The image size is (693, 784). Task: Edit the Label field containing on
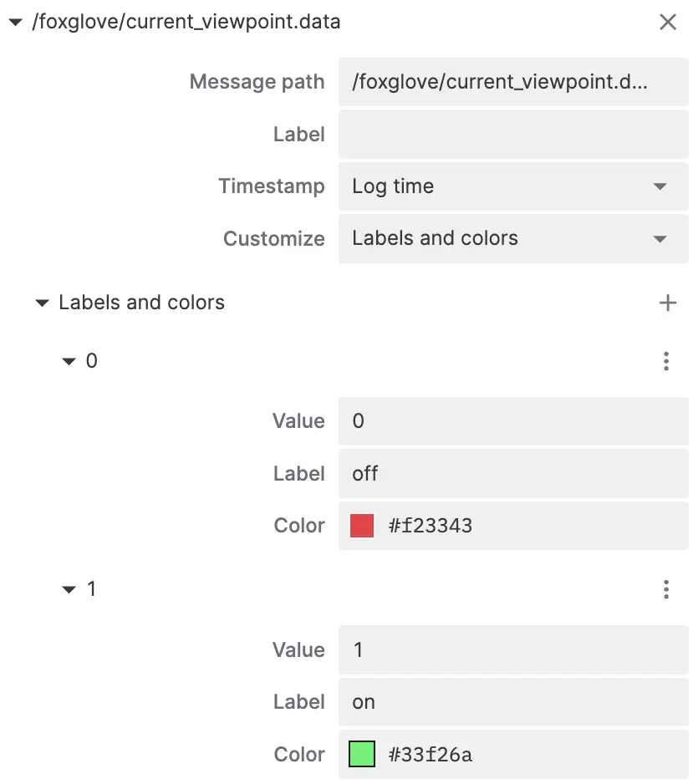pos(512,702)
